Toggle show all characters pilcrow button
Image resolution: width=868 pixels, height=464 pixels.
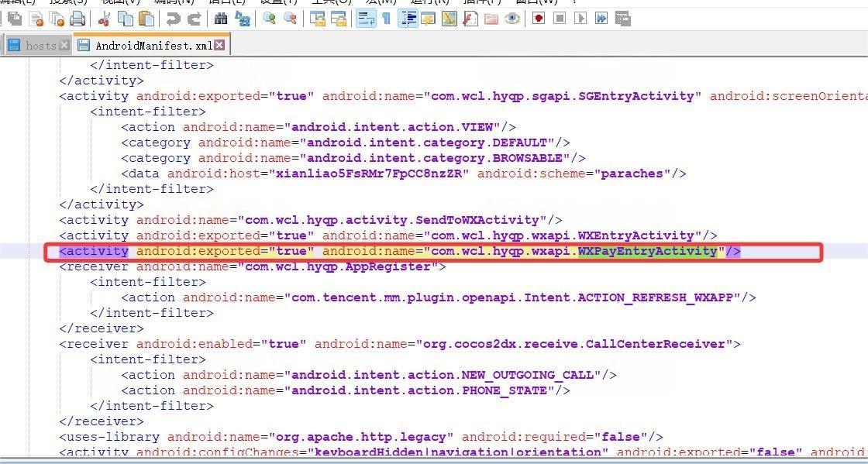(386, 19)
